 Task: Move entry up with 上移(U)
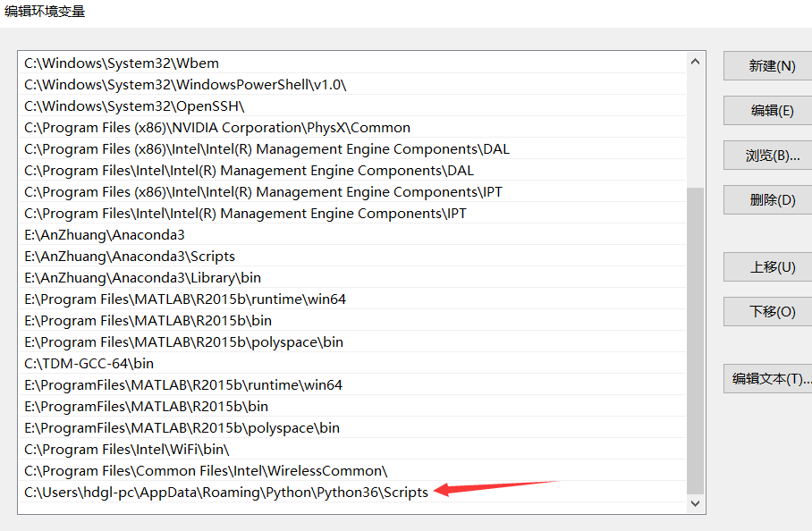(768, 267)
